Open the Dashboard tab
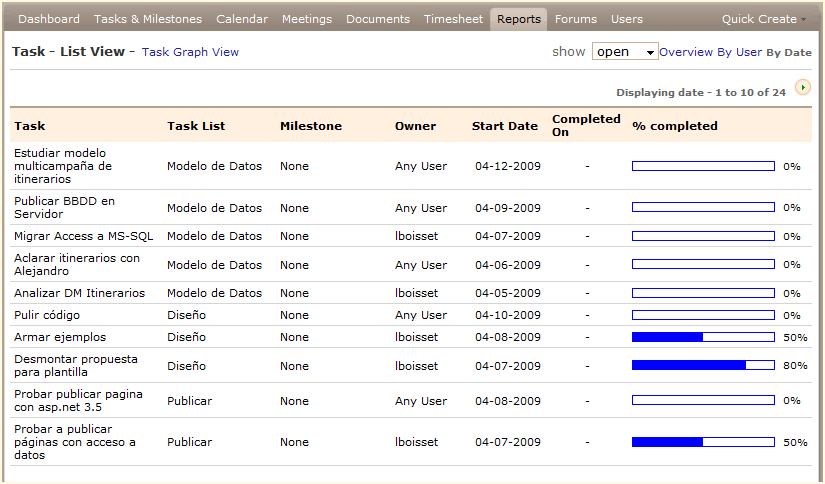This screenshot has width=825, height=484. click(49, 19)
